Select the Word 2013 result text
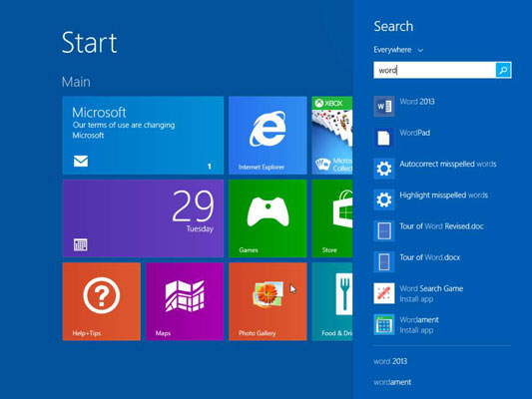Image resolution: width=532 pixels, height=399 pixels. [x=417, y=102]
